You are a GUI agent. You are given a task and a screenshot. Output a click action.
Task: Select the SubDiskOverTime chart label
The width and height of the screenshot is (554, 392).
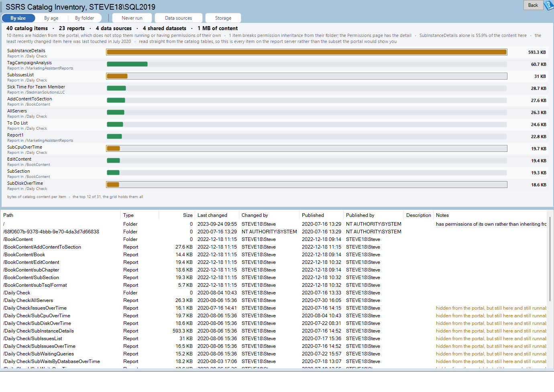[x=25, y=183]
